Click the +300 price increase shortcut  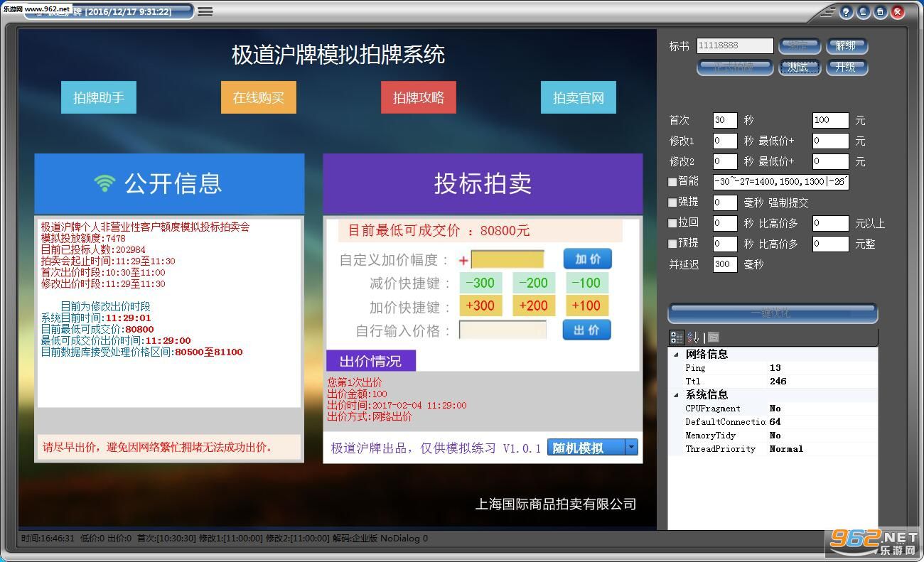pos(480,306)
